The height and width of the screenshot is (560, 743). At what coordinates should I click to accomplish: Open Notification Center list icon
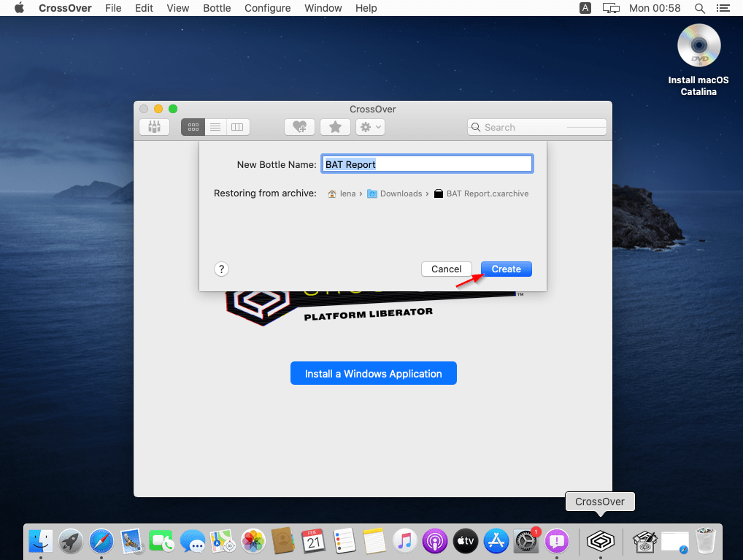pos(723,8)
